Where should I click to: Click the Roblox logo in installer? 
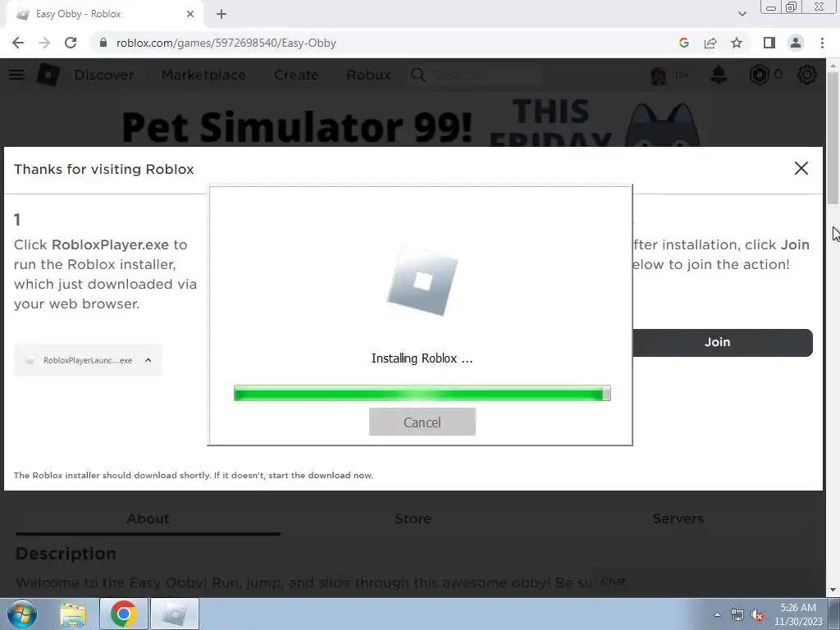[x=422, y=282]
